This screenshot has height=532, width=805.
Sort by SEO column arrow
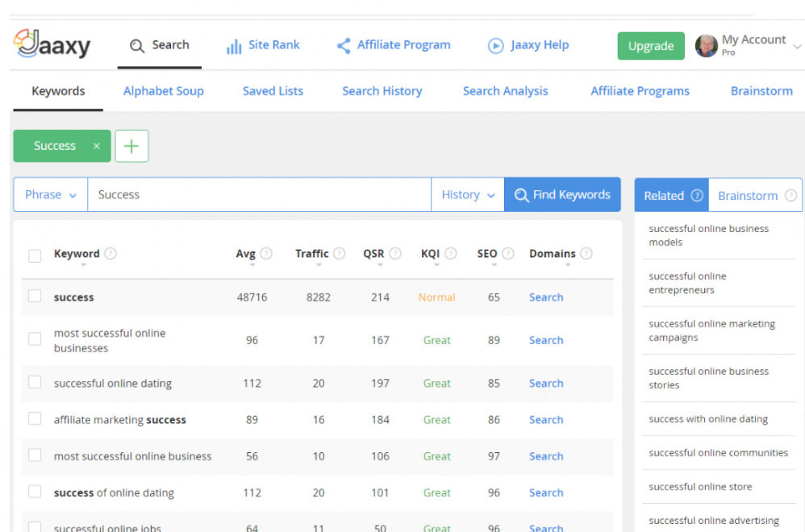click(494, 265)
